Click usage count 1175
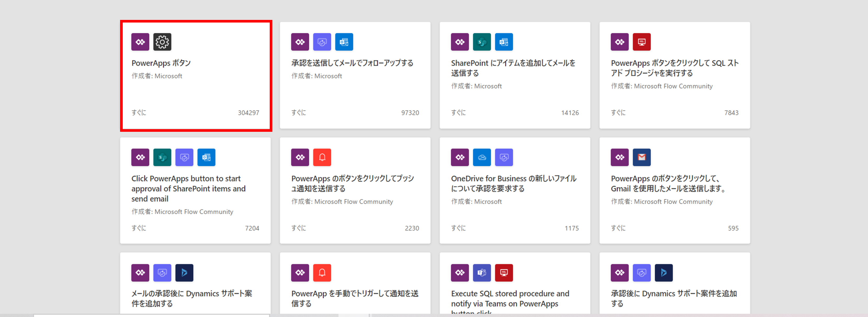The image size is (868, 317). (572, 228)
